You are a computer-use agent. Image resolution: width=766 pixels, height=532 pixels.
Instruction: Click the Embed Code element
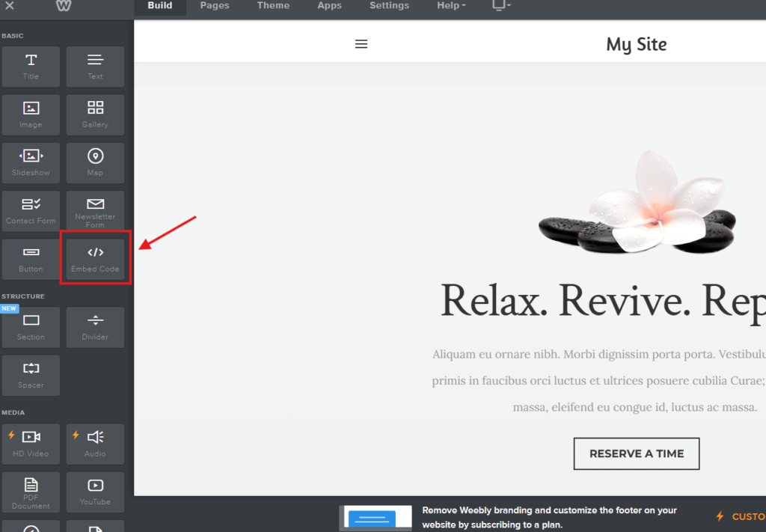pyautogui.click(x=95, y=259)
